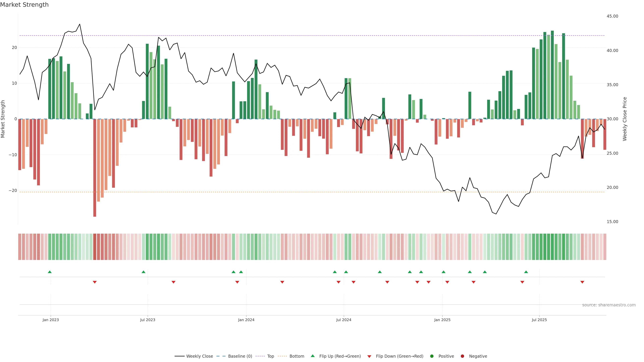Click the last green flip-up marker before Jul 2025

526,272
